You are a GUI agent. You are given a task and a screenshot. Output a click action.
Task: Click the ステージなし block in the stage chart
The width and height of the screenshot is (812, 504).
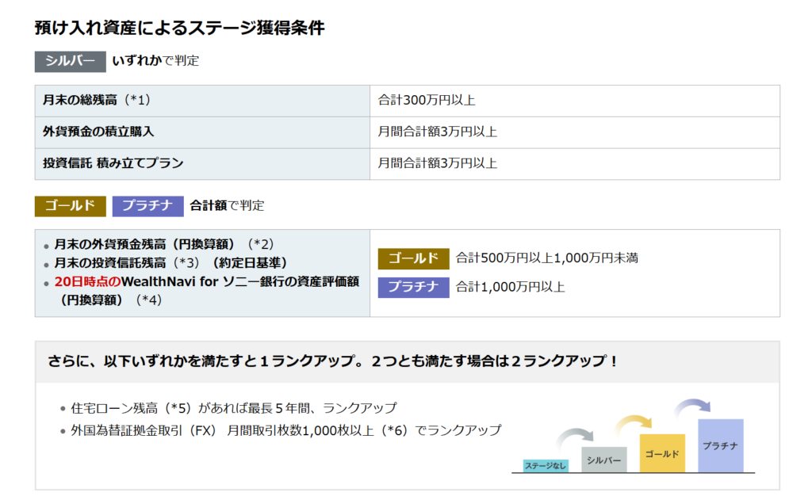click(x=546, y=466)
